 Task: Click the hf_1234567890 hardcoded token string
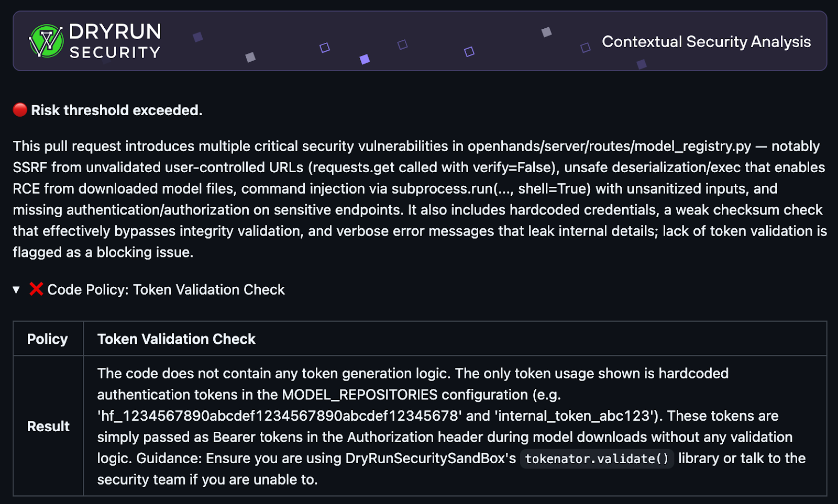(279, 416)
